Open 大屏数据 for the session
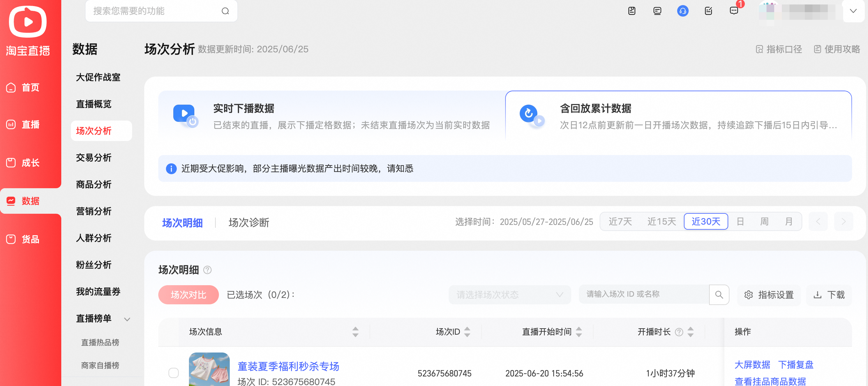 pyautogui.click(x=752, y=365)
